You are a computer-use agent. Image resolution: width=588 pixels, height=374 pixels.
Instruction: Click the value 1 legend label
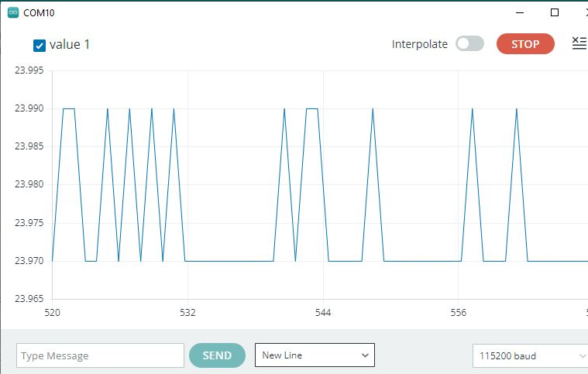coord(70,45)
